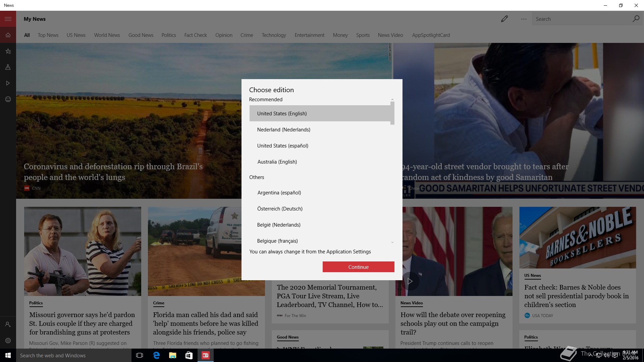
Task: Open the Local news sidebar icon
Action: pos(8,67)
